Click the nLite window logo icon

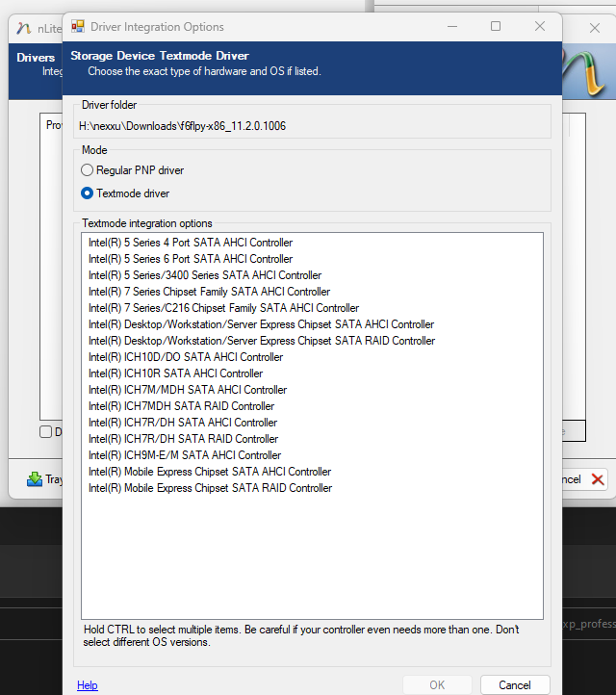point(24,28)
